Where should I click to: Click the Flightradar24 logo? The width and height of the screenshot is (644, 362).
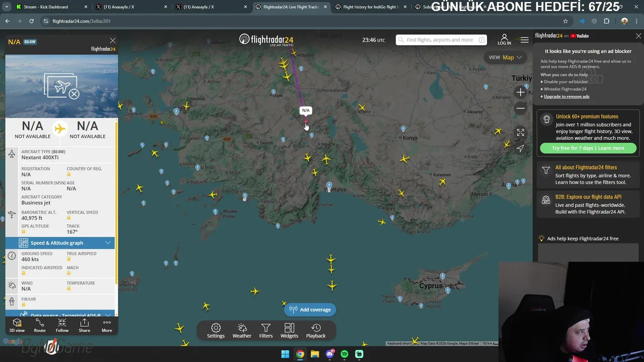click(266, 40)
